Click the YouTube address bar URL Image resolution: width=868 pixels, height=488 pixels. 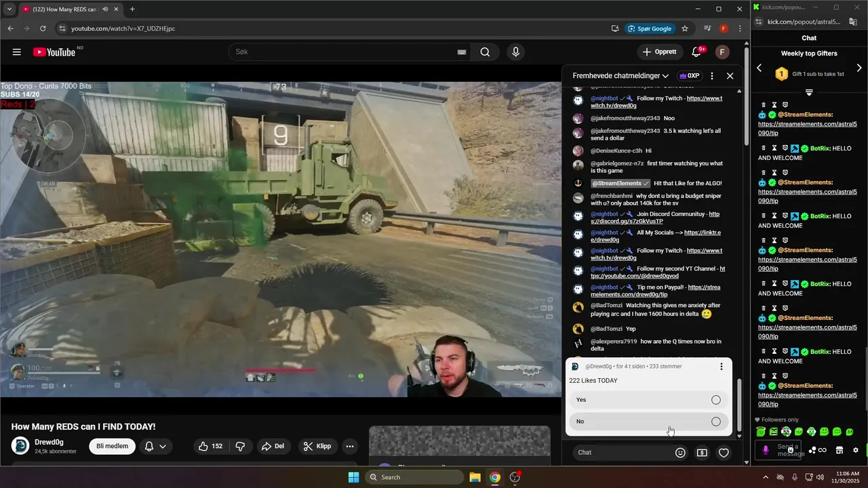click(x=123, y=28)
